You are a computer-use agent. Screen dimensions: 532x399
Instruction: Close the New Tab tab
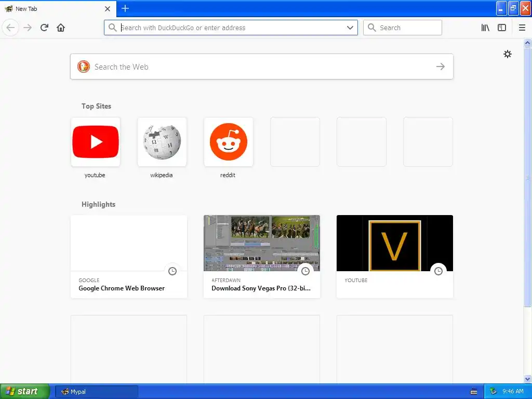tap(107, 8)
